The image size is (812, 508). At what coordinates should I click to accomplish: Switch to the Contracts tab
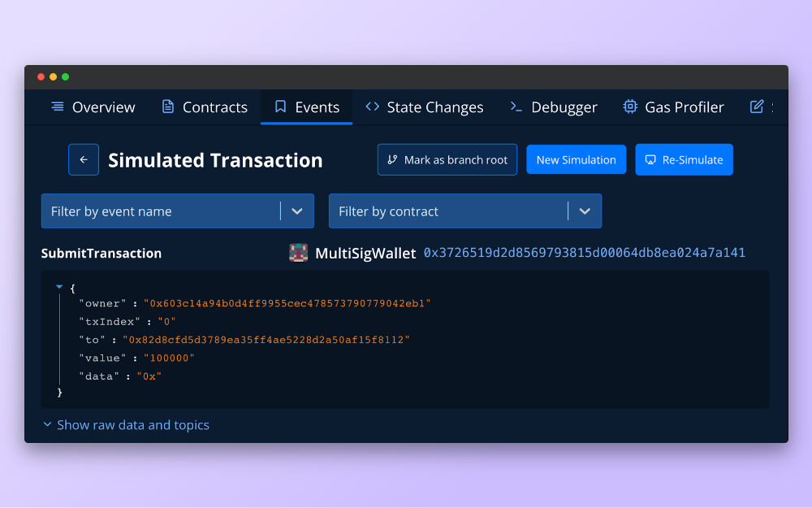[205, 107]
